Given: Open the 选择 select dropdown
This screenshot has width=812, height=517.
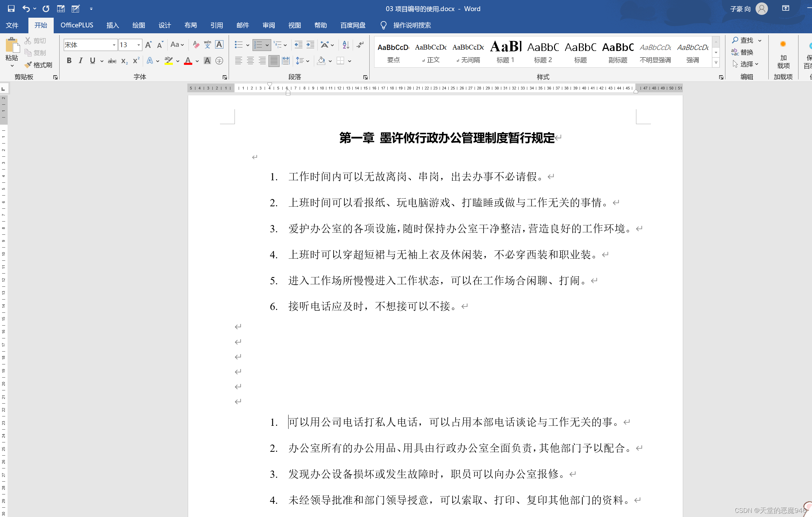Looking at the screenshot, I should [745, 64].
